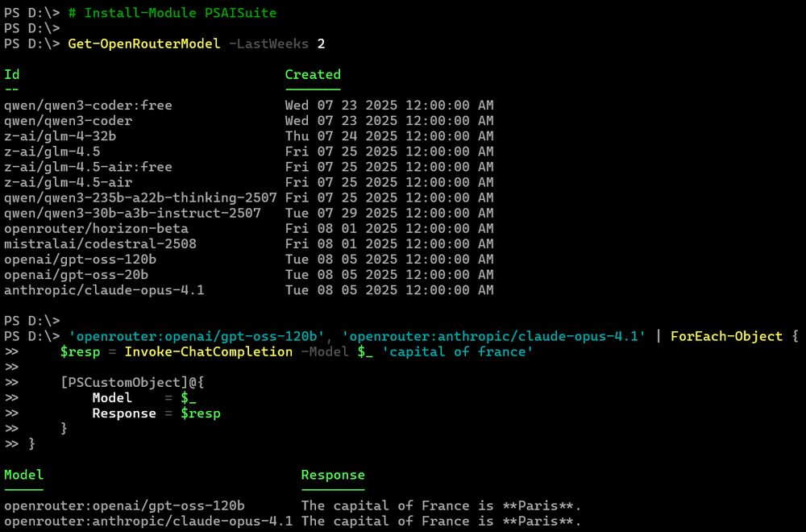The width and height of the screenshot is (806, 532).
Task: Select openai/gpt-oss-120b row in Id list
Action: pos(80,260)
